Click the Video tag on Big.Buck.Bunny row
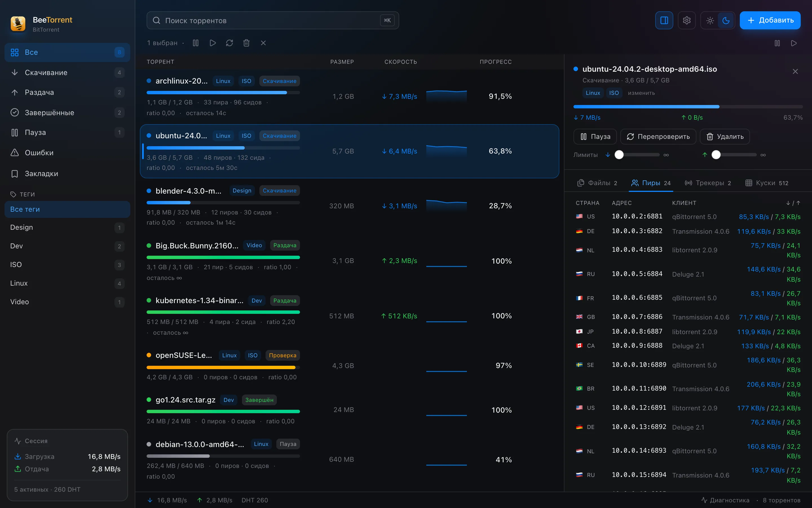Image resolution: width=812 pixels, height=508 pixels. [254, 246]
